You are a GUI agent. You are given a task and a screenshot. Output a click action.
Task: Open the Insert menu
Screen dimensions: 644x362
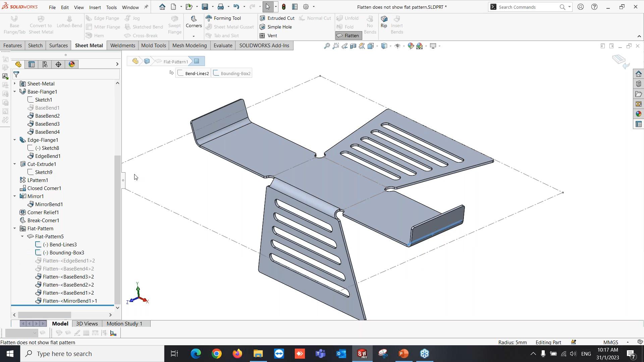tap(95, 7)
